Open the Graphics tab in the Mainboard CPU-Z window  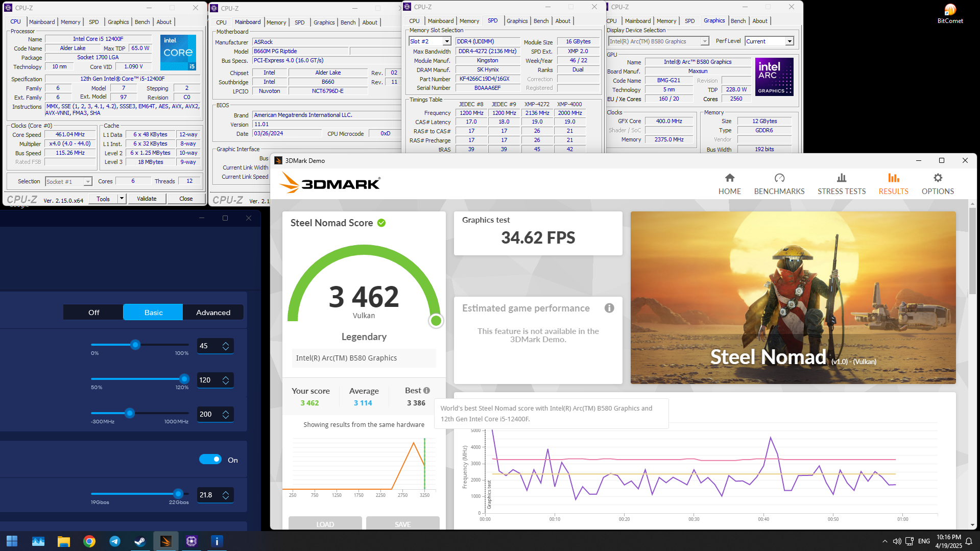click(x=324, y=22)
